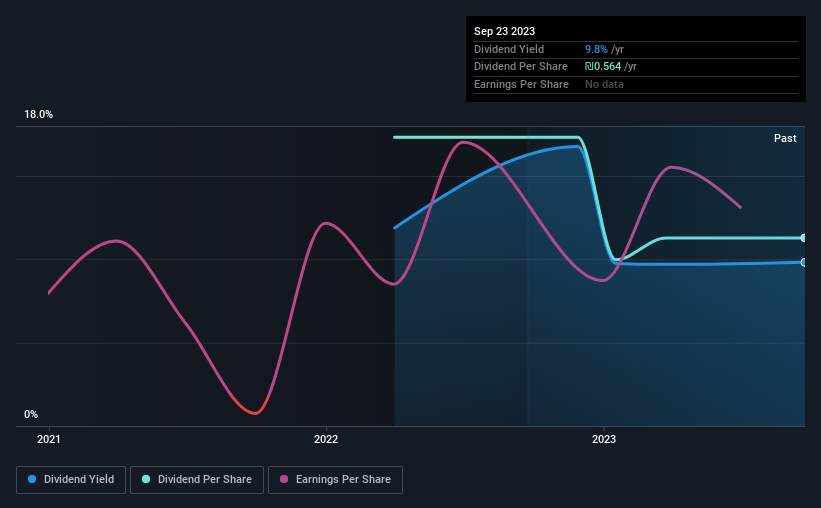Click the 2021 x-axis label
Image resolution: width=821 pixels, height=508 pixels.
pos(49,439)
